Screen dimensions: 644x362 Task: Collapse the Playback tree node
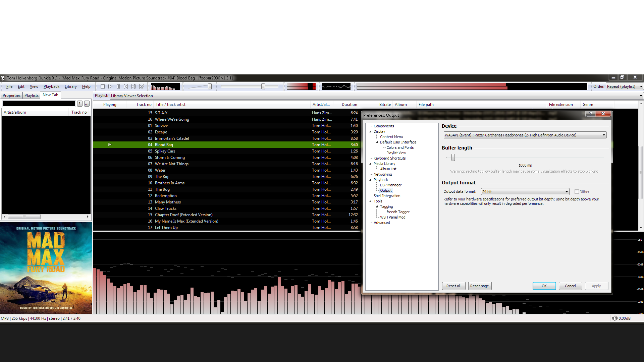click(x=371, y=180)
